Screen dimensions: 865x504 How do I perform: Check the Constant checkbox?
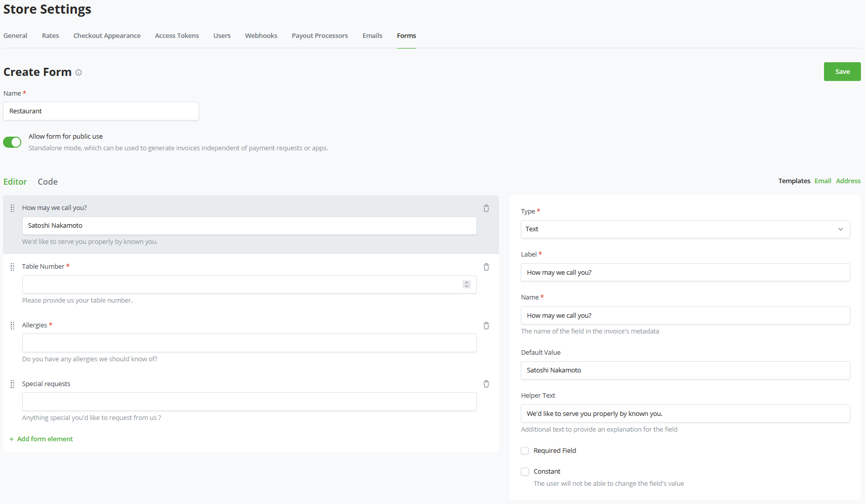pos(525,471)
